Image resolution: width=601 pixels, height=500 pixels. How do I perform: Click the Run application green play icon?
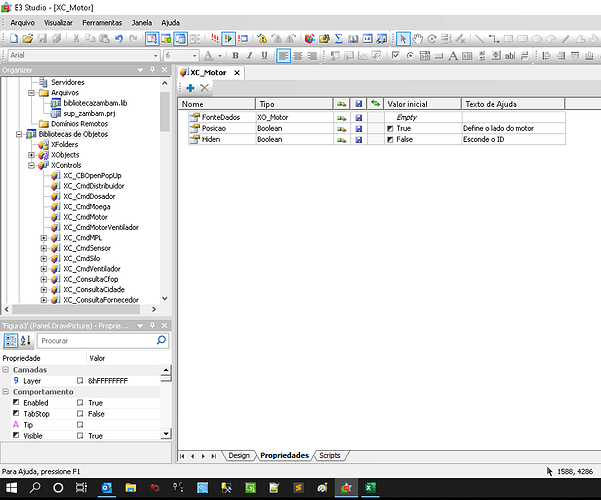point(228,38)
